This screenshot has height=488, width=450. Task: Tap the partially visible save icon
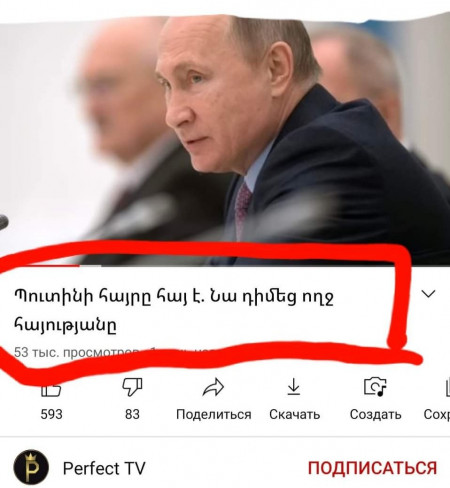(448, 387)
